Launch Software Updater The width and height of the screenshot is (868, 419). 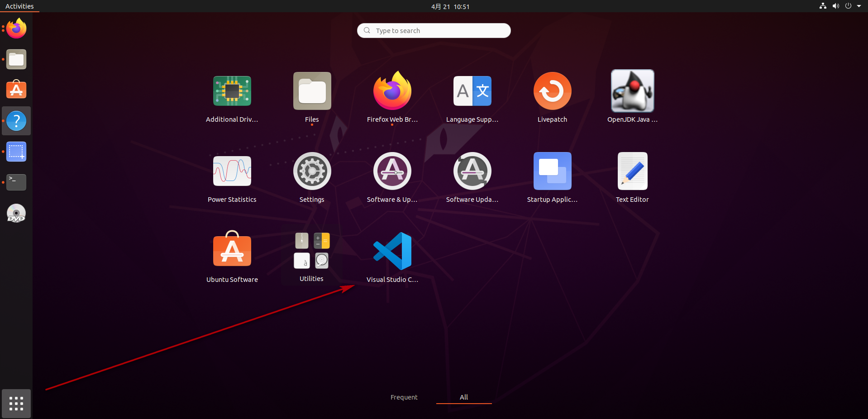pyautogui.click(x=472, y=171)
